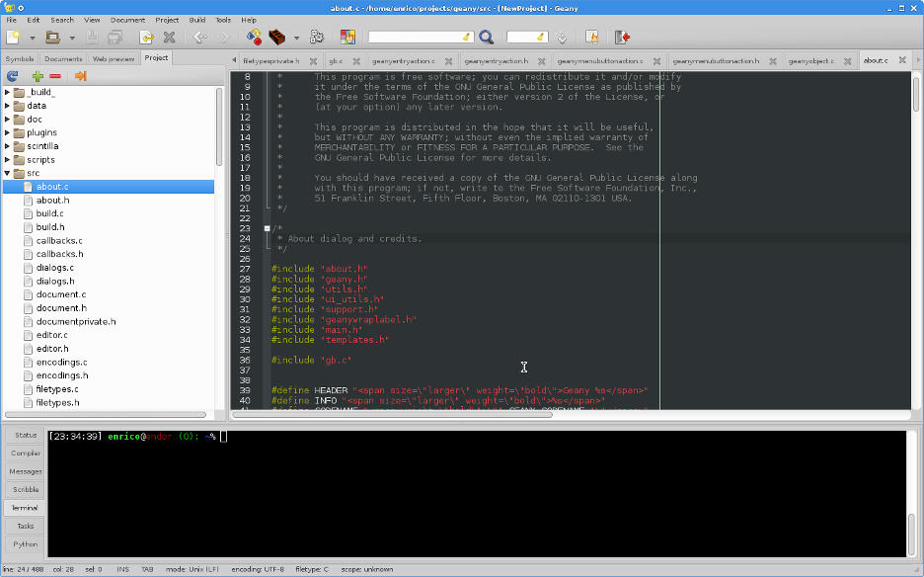This screenshot has width=924, height=577.
Task: Switch to the Symbols sidebar tab
Action: click(20, 58)
